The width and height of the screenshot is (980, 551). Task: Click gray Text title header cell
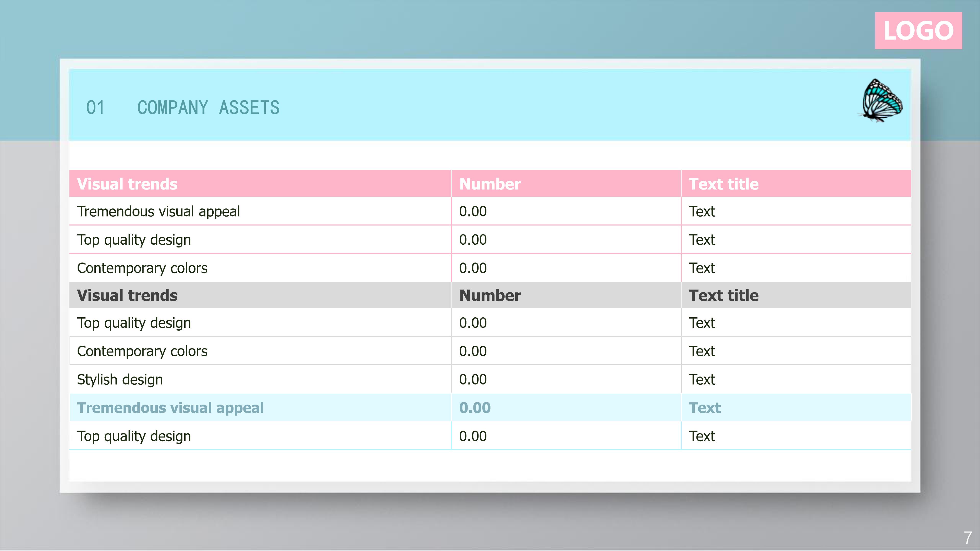point(724,295)
